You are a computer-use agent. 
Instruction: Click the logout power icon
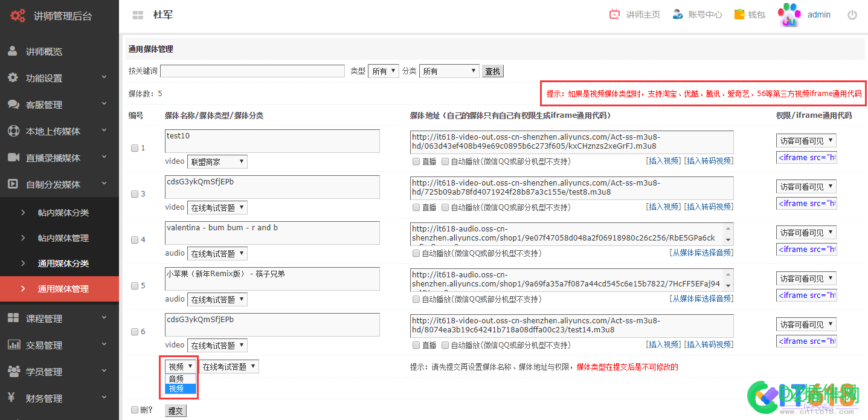(852, 15)
